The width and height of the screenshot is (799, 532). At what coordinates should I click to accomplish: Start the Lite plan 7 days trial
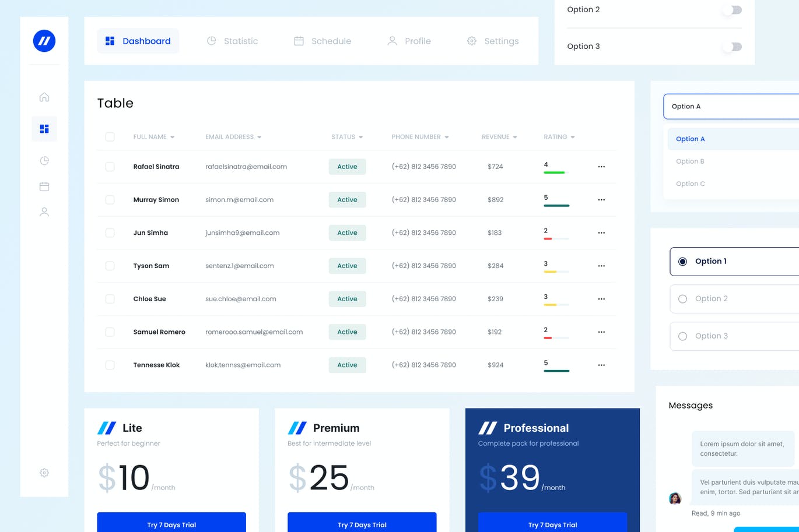pos(171,523)
